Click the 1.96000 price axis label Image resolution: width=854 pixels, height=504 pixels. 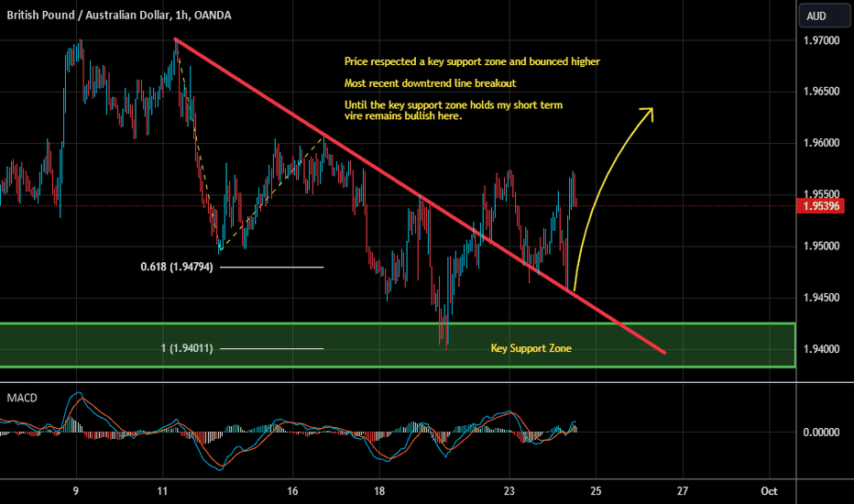[x=821, y=143]
